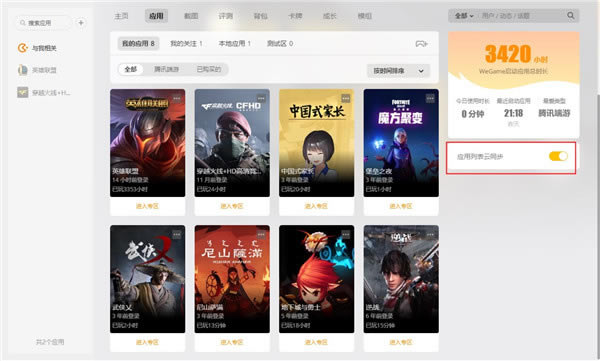Click 进入专区 under 武侠乂

(x=147, y=342)
